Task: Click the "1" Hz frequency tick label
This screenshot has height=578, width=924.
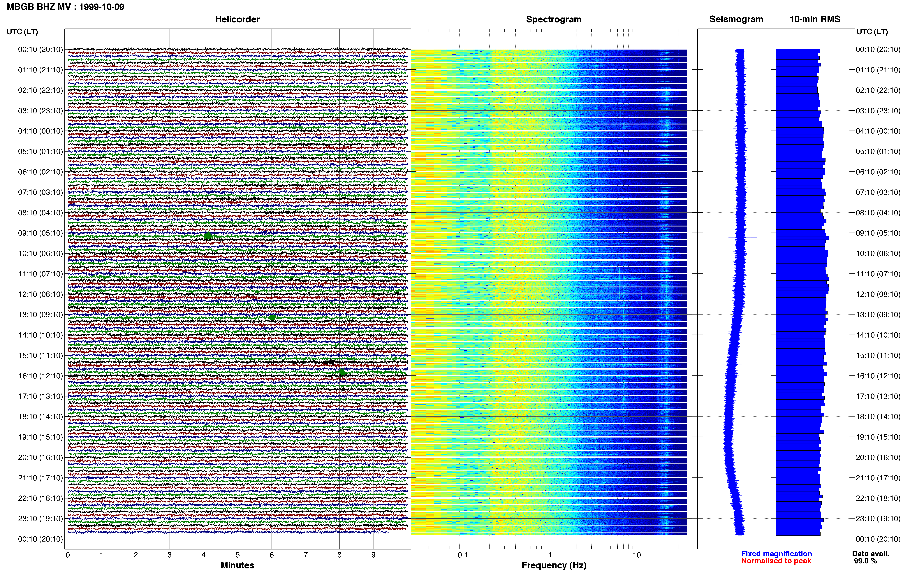Action: pyautogui.click(x=550, y=555)
